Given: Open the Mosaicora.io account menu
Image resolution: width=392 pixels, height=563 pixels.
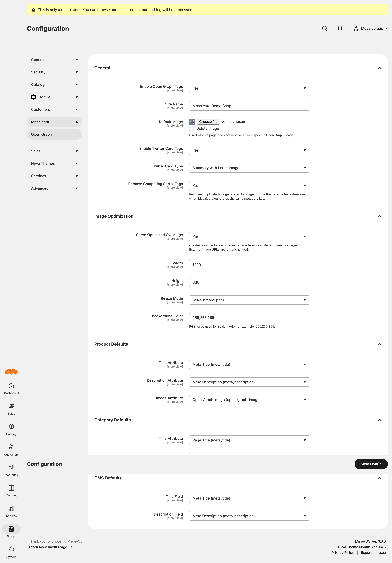Looking at the screenshot, I should [370, 28].
